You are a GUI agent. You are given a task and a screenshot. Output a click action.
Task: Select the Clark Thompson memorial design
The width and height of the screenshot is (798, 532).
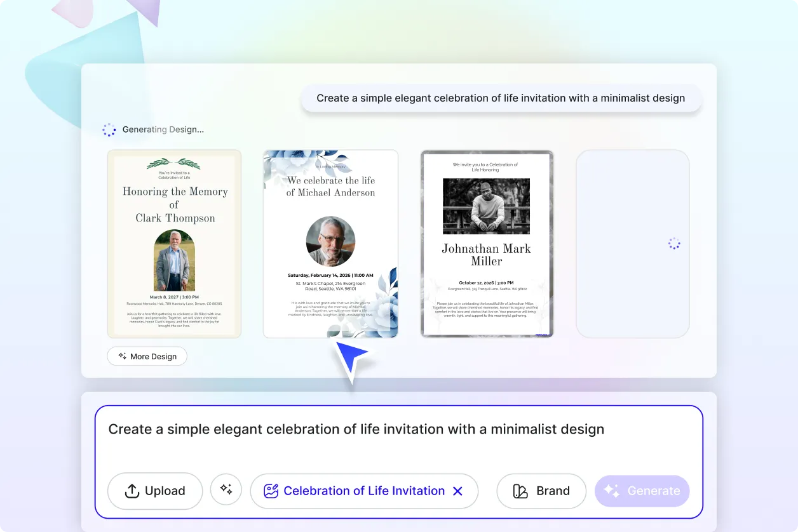174,244
